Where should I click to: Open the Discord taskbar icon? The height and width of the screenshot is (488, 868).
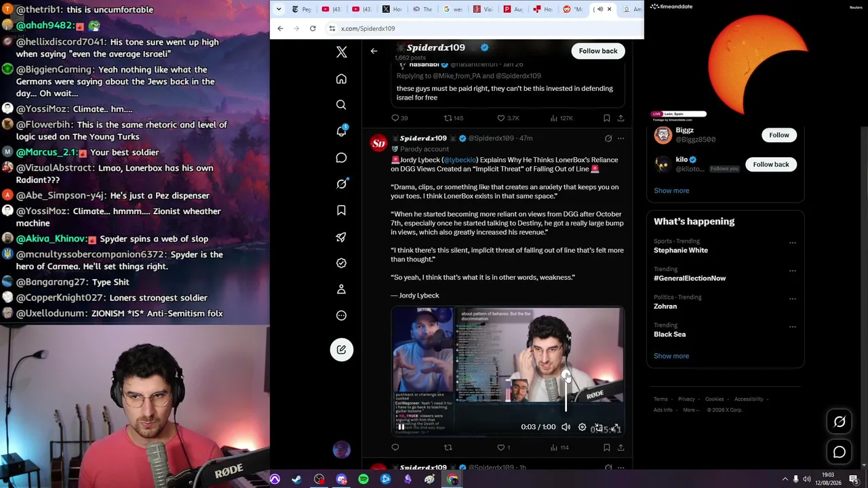pos(341,480)
